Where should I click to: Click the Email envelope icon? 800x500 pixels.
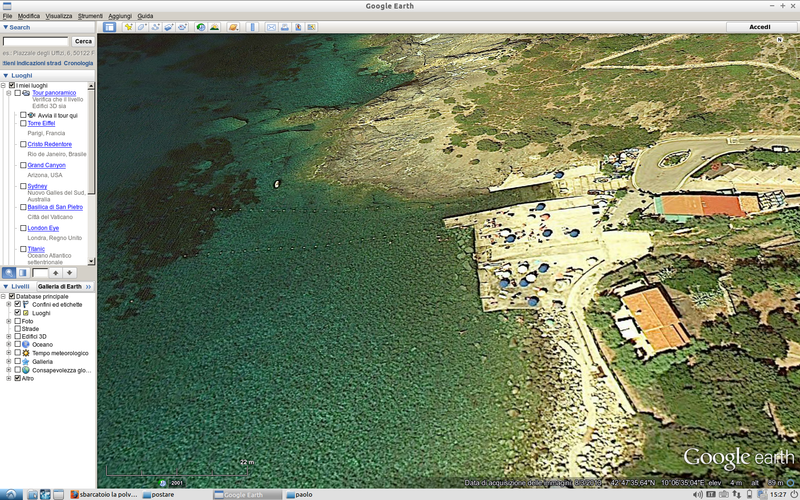tap(271, 27)
